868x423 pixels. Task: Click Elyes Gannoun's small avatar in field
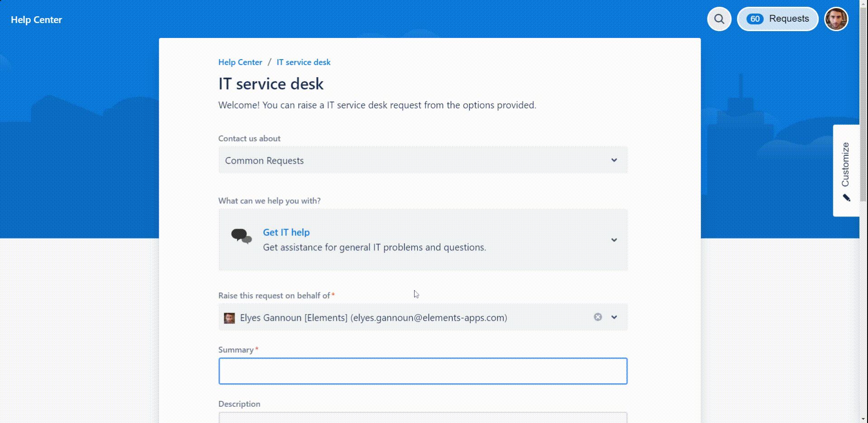pos(230,318)
